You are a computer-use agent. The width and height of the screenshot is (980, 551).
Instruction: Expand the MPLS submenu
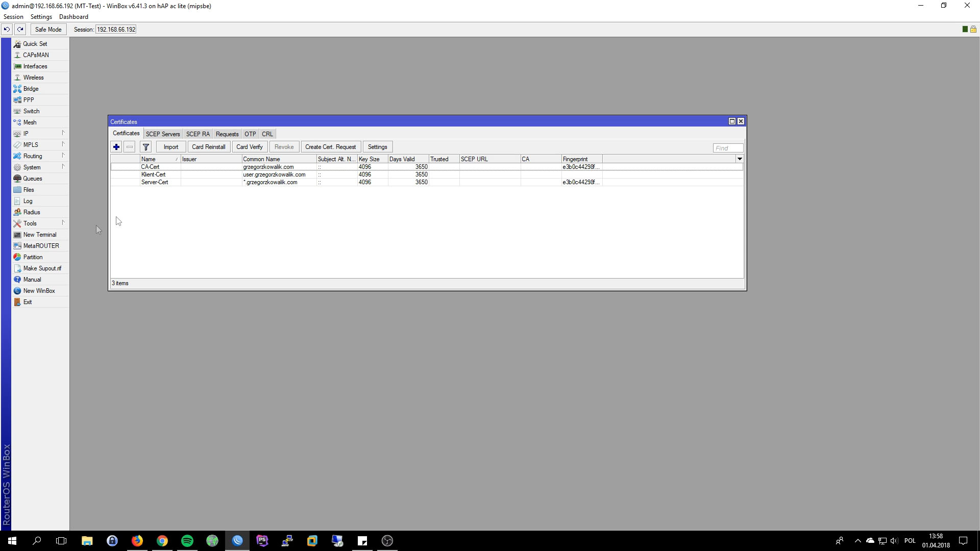point(40,145)
